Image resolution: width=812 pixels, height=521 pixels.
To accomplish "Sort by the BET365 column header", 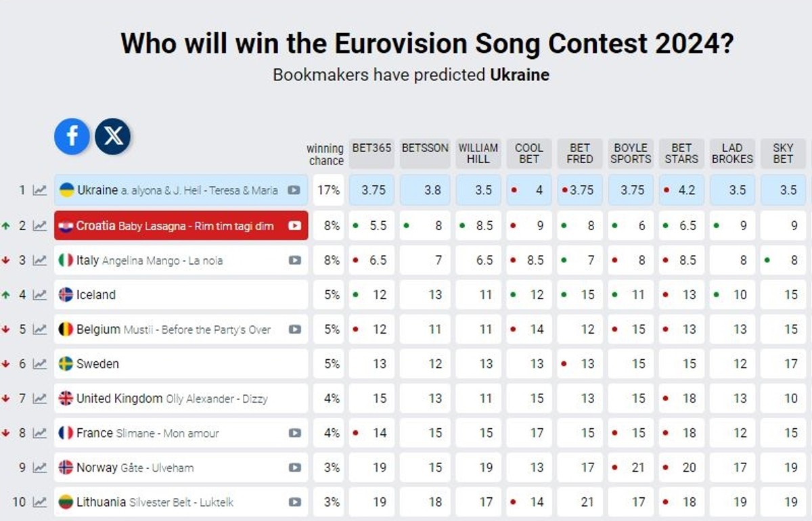I will pyautogui.click(x=371, y=154).
